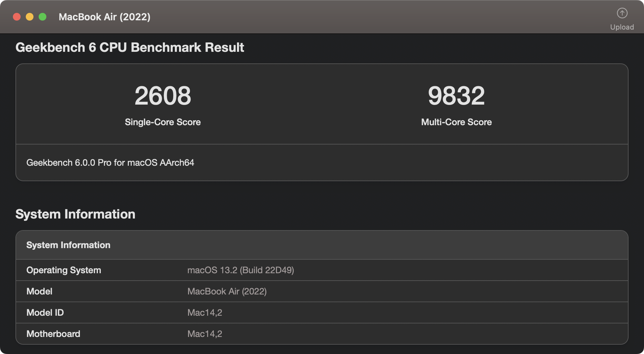644x354 pixels.
Task: Click the Mac14,2 value in Motherboard row
Action: click(205, 334)
